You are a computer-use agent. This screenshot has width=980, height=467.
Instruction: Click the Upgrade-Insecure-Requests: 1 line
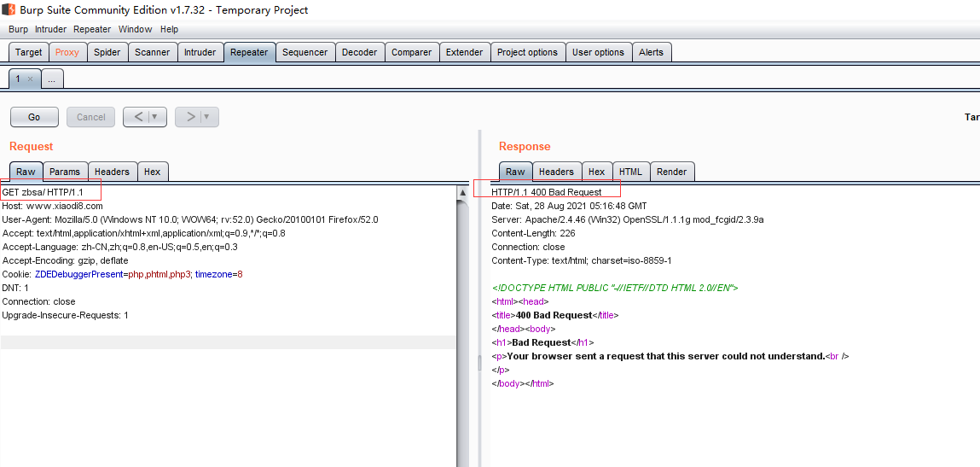tap(65, 315)
